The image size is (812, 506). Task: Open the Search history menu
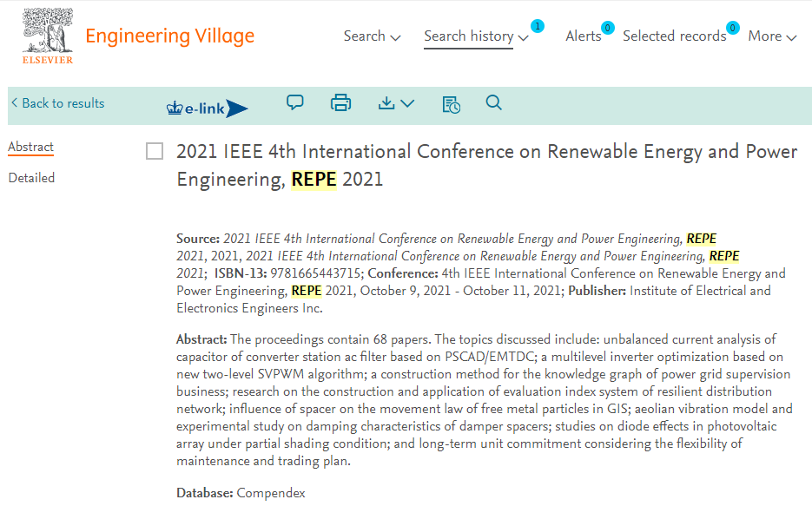469,36
